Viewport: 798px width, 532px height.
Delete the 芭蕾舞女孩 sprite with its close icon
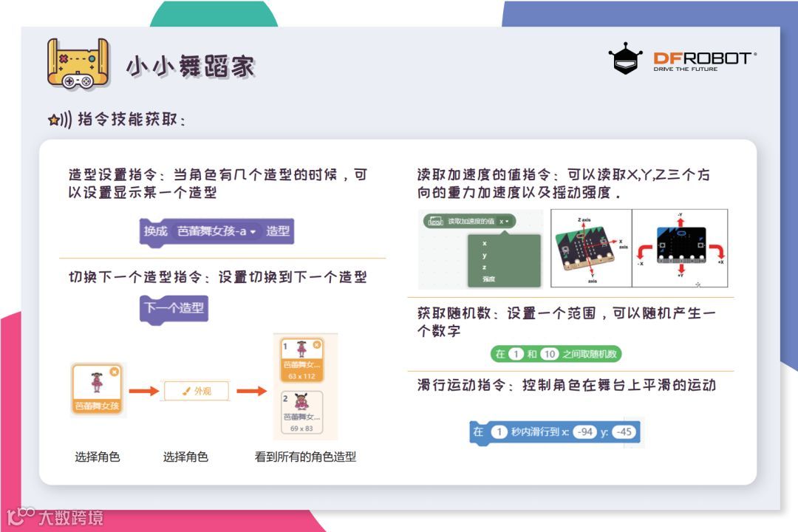click(115, 372)
